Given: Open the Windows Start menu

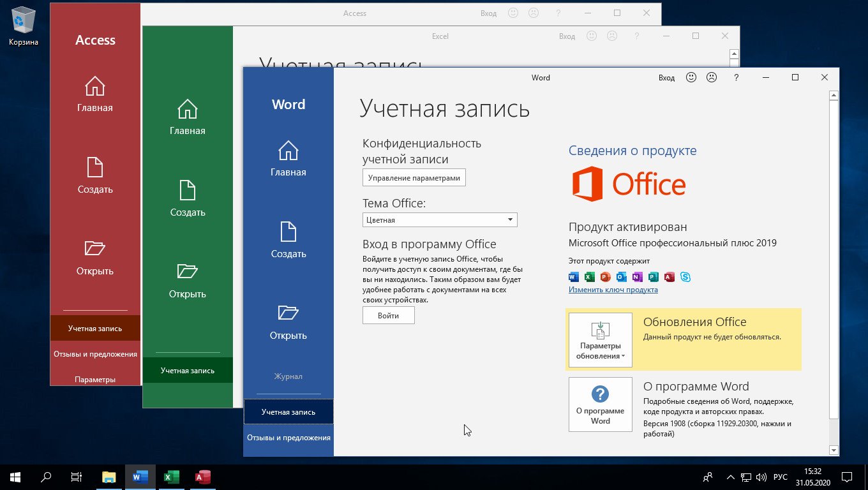Looking at the screenshot, I should [15, 477].
